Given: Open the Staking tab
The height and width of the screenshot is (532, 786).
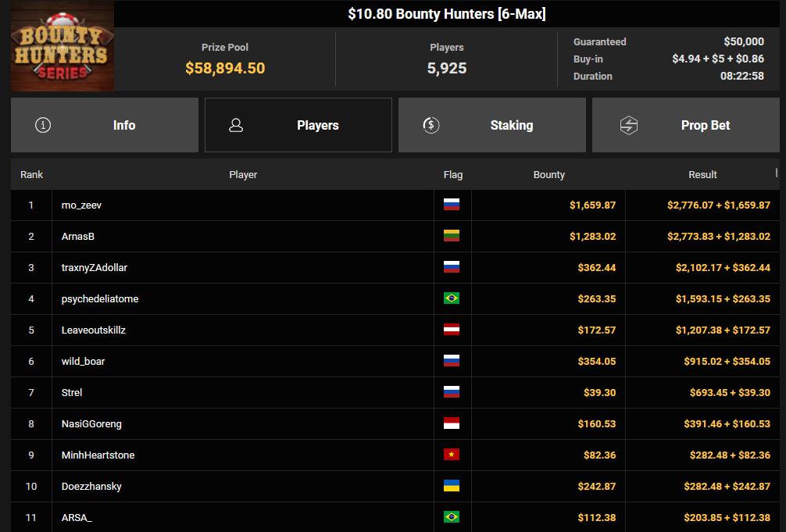Looking at the screenshot, I should coord(491,125).
